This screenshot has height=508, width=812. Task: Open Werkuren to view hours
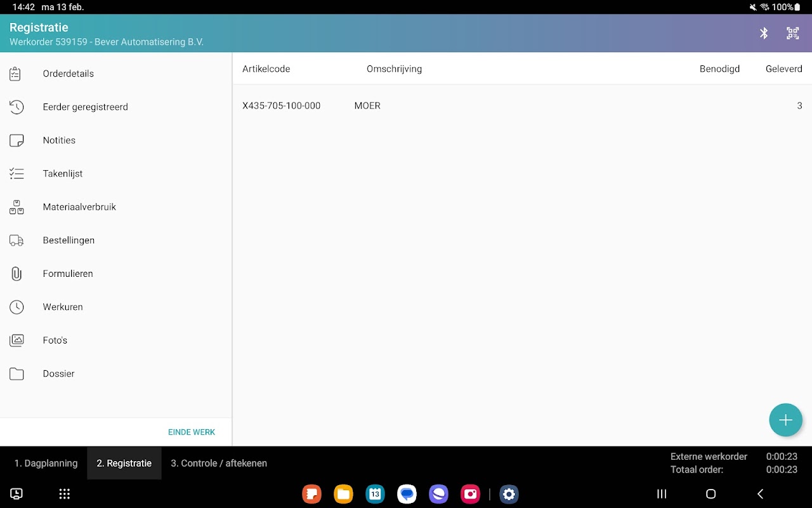(x=63, y=307)
